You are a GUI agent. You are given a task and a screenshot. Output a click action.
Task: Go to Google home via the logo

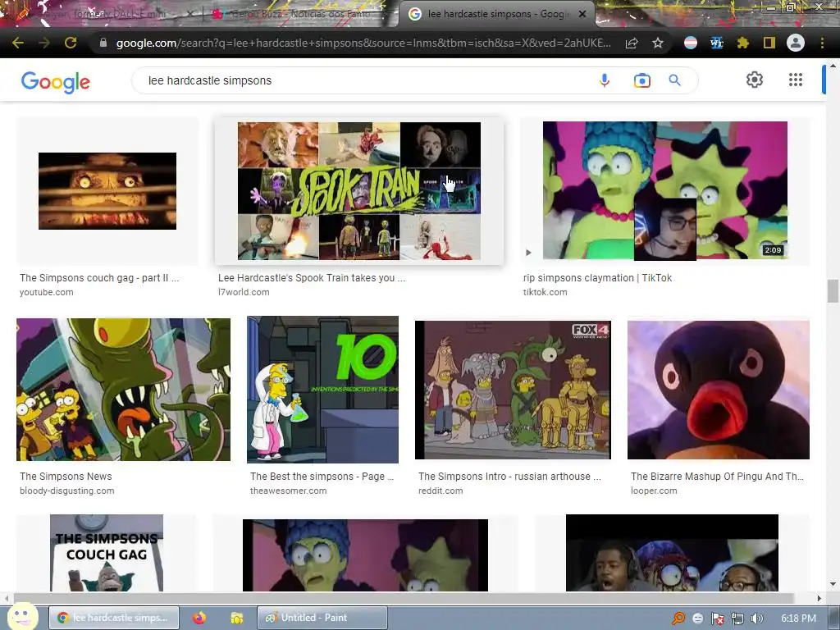[55, 82]
